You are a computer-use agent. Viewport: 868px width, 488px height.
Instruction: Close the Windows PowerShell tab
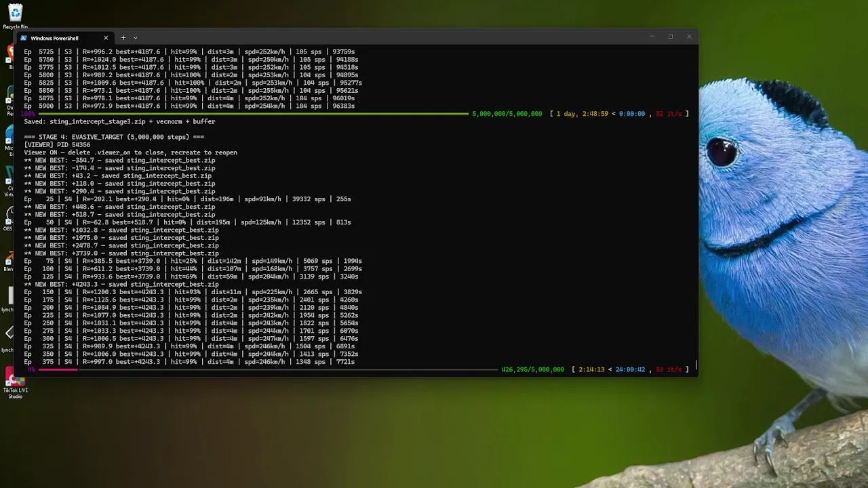tap(106, 38)
